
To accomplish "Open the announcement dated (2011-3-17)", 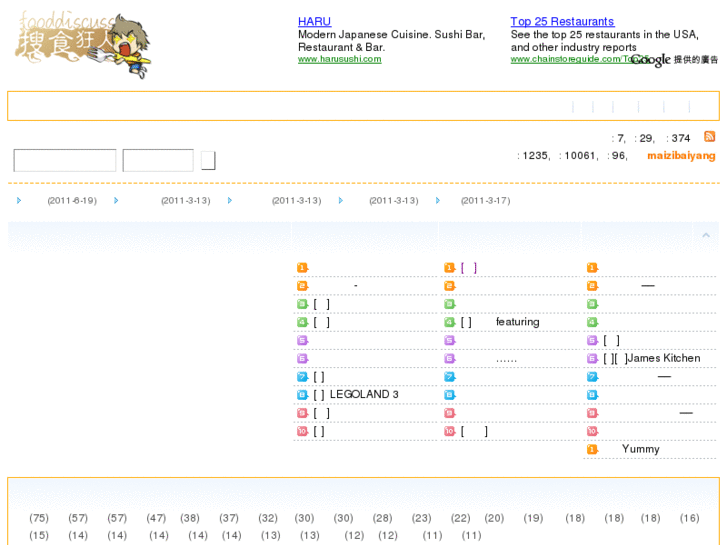I will pyautogui.click(x=485, y=200).
